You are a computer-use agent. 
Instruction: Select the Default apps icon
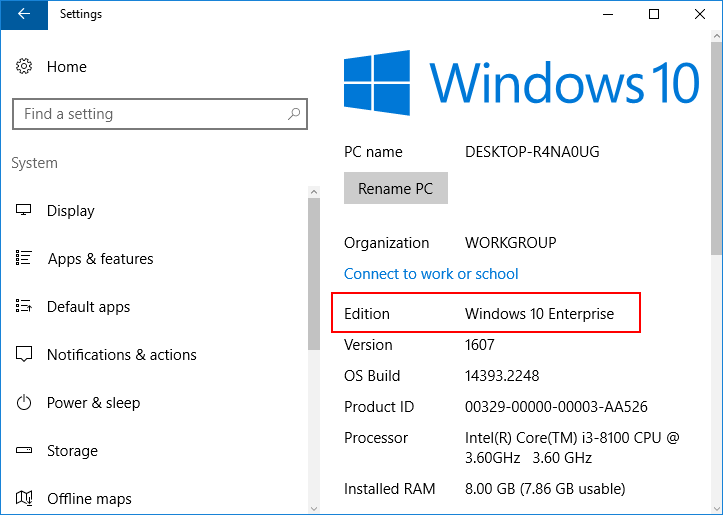pyautogui.click(x=24, y=306)
